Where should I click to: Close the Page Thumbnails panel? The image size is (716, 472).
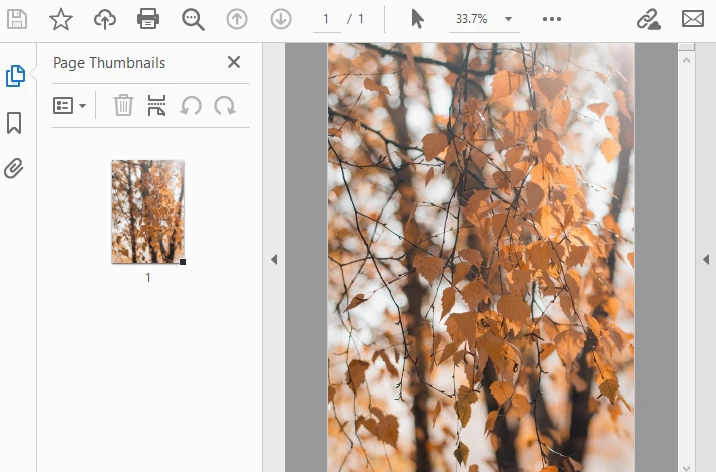point(234,62)
